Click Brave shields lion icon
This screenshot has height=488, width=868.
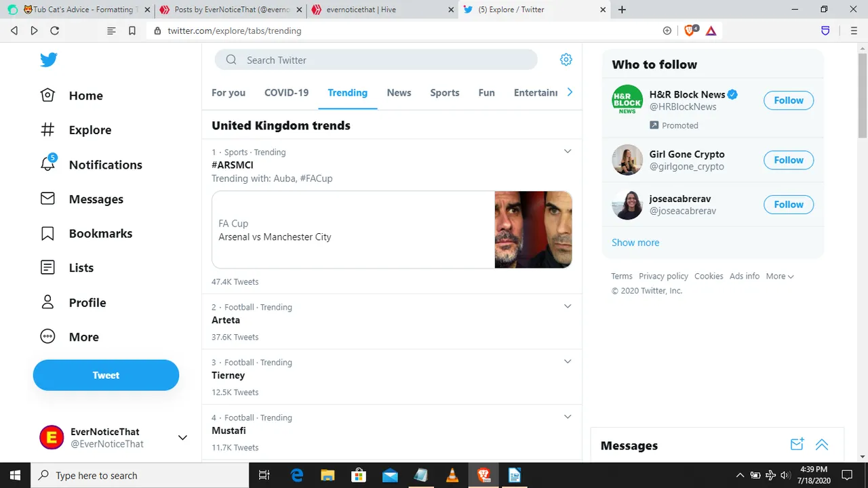[690, 30]
